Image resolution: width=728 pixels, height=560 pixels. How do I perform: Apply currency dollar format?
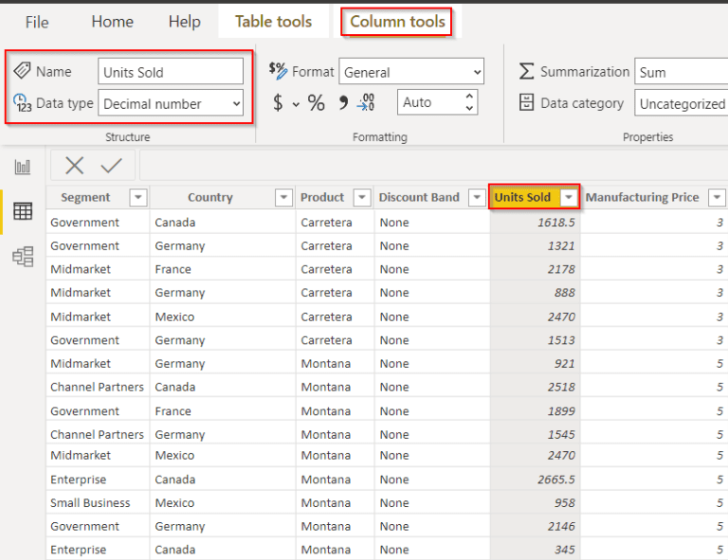pos(278,102)
